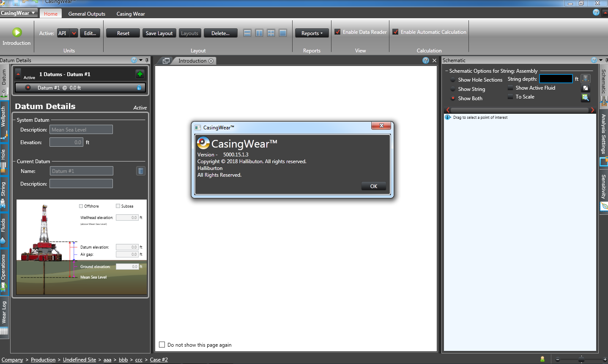Open Datum Details panel options arrow
Viewport: 608px width, 364px height.
point(141,60)
